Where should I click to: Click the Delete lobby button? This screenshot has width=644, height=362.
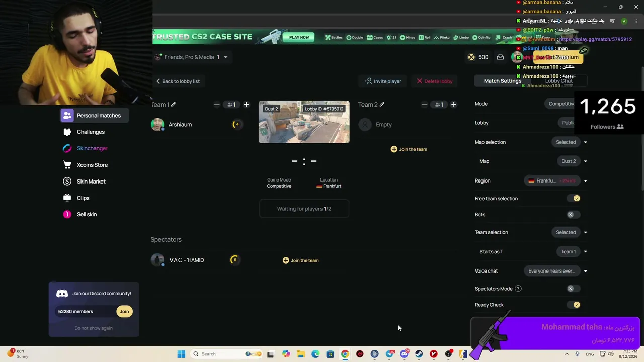click(x=435, y=81)
